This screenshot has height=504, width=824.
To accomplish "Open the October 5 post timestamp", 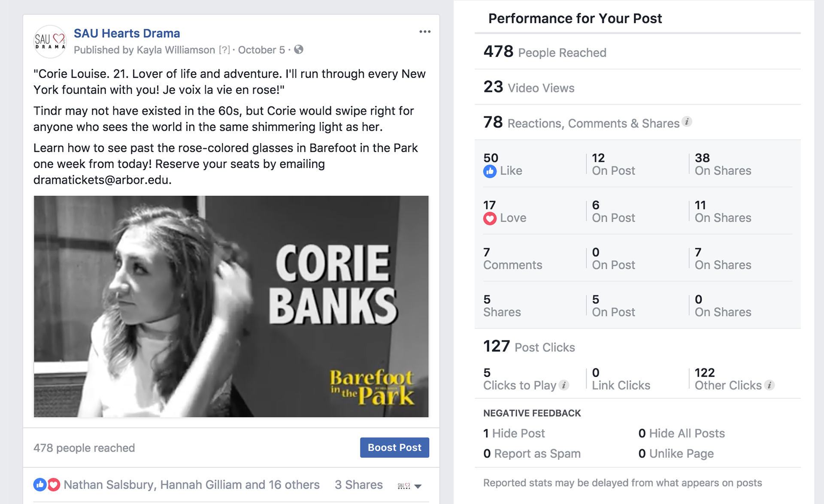I will (x=261, y=50).
